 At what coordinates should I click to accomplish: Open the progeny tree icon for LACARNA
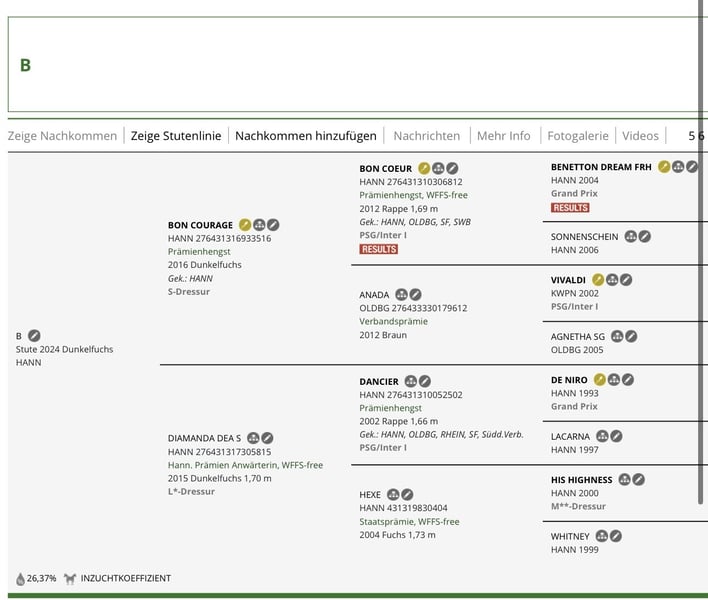click(x=602, y=436)
